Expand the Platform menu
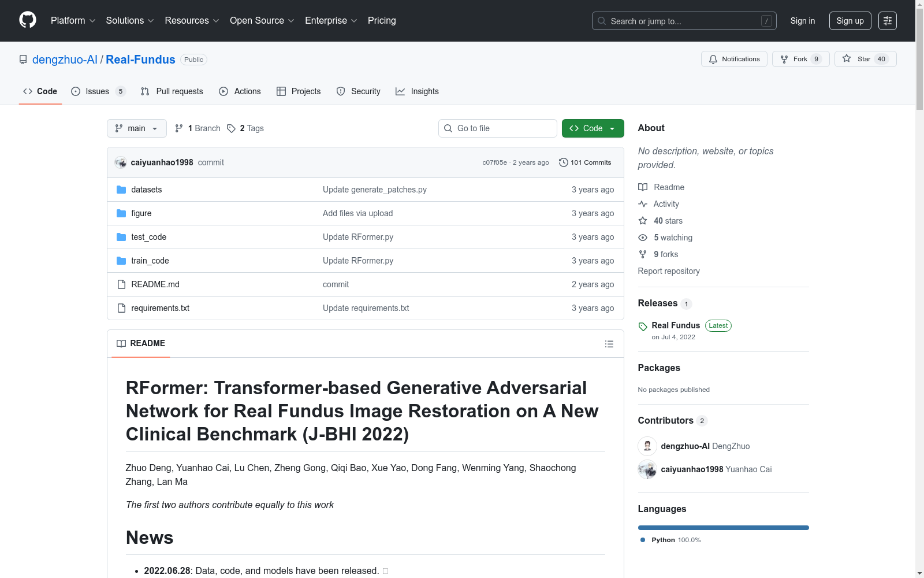The height and width of the screenshot is (578, 924). [73, 21]
